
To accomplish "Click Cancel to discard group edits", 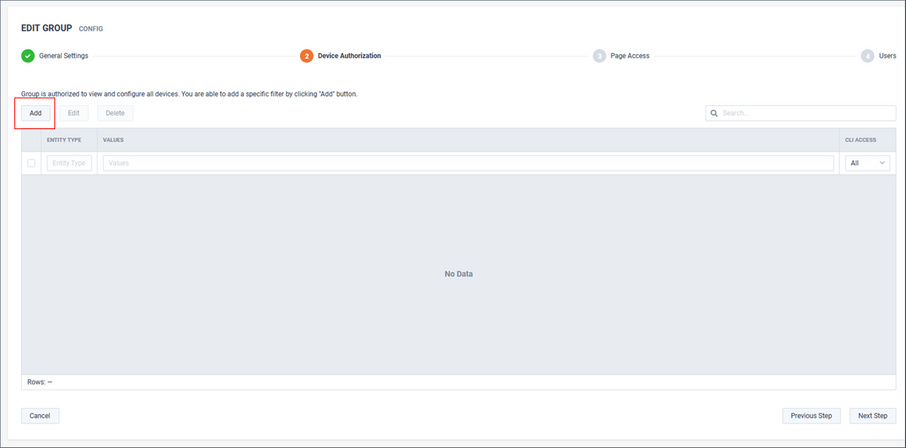I will (x=40, y=416).
